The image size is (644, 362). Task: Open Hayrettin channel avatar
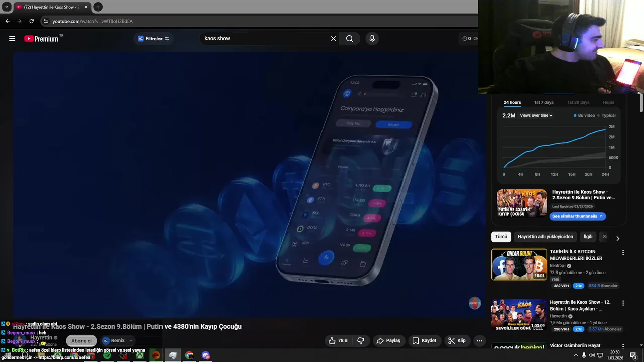20,341
